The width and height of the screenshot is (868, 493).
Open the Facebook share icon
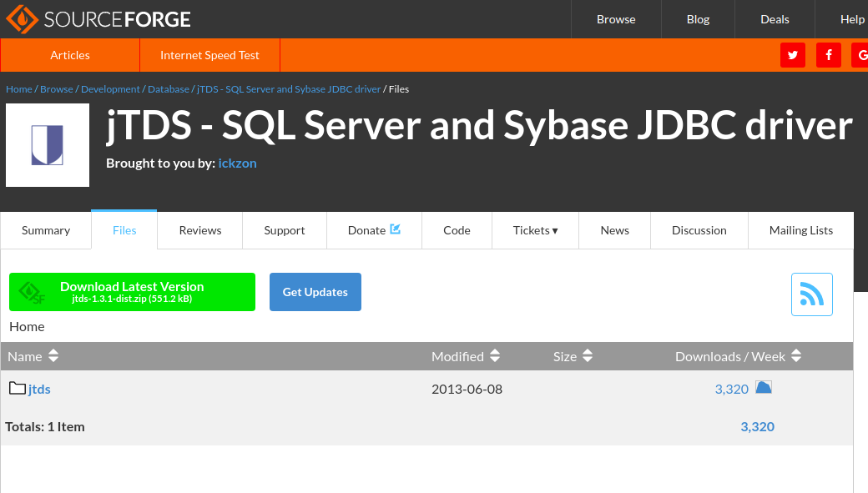pyautogui.click(x=828, y=55)
